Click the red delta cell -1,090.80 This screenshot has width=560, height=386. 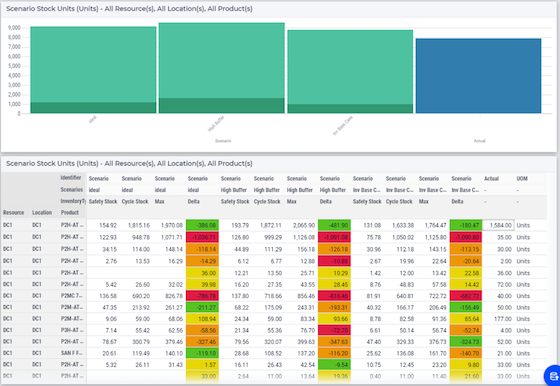[466, 237]
